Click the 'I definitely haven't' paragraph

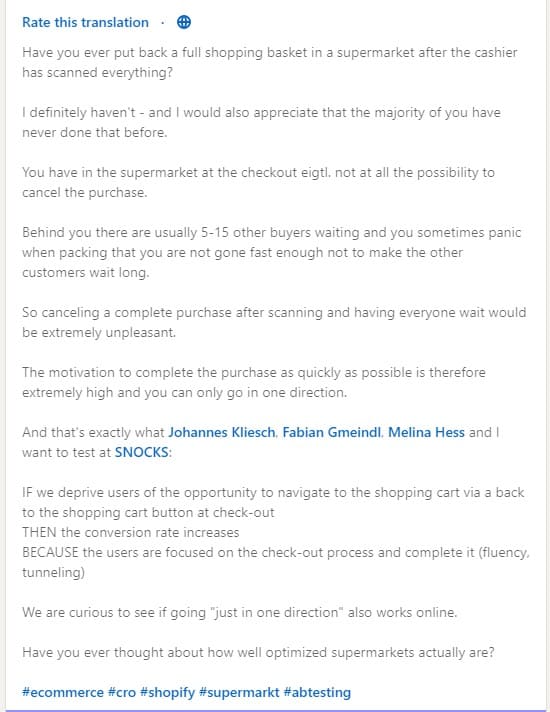pyautogui.click(x=261, y=122)
